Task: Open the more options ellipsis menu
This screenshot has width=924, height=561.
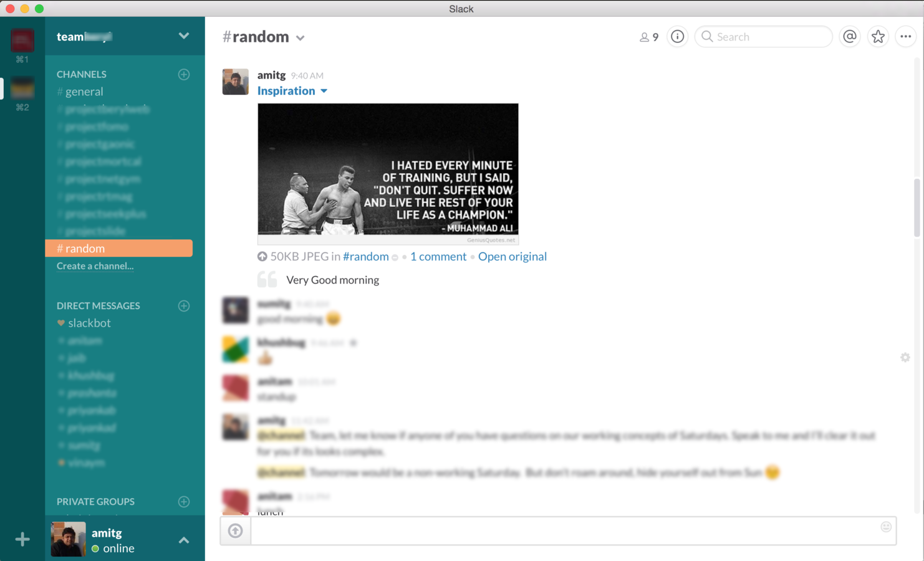Action: coord(906,37)
